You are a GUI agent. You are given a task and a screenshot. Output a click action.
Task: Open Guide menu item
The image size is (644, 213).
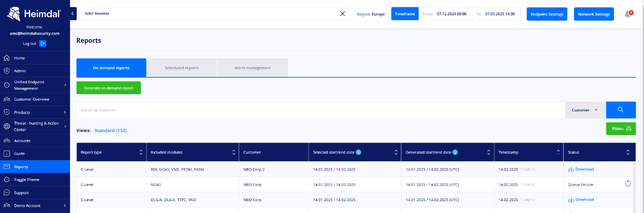(35, 153)
